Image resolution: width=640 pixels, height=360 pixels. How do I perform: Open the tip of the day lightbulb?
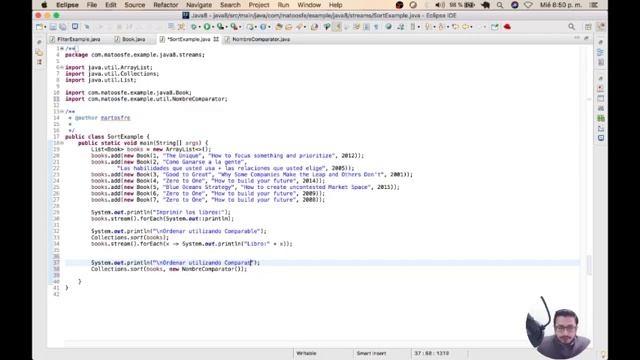[603, 353]
